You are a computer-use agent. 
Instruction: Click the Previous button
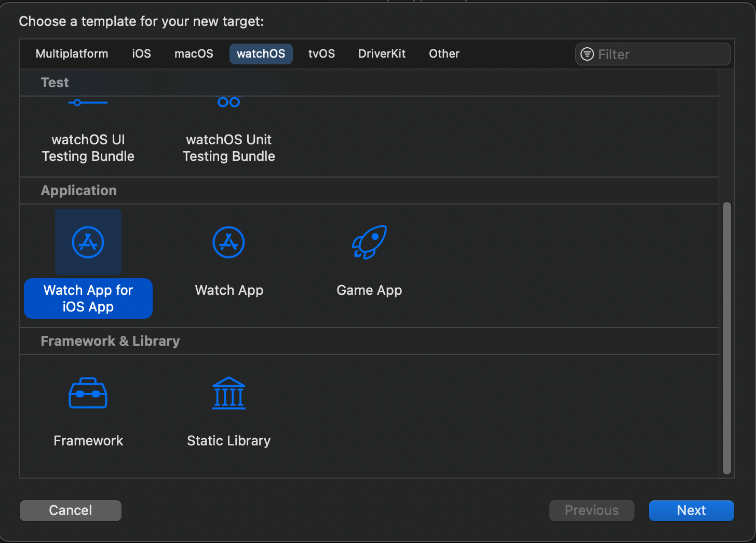(x=592, y=510)
